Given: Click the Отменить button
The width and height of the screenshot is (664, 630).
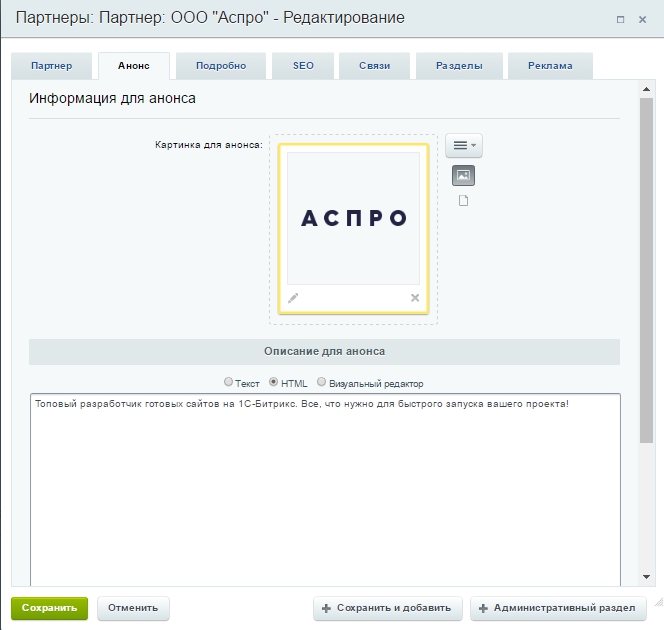Looking at the screenshot, I should coord(133,608).
